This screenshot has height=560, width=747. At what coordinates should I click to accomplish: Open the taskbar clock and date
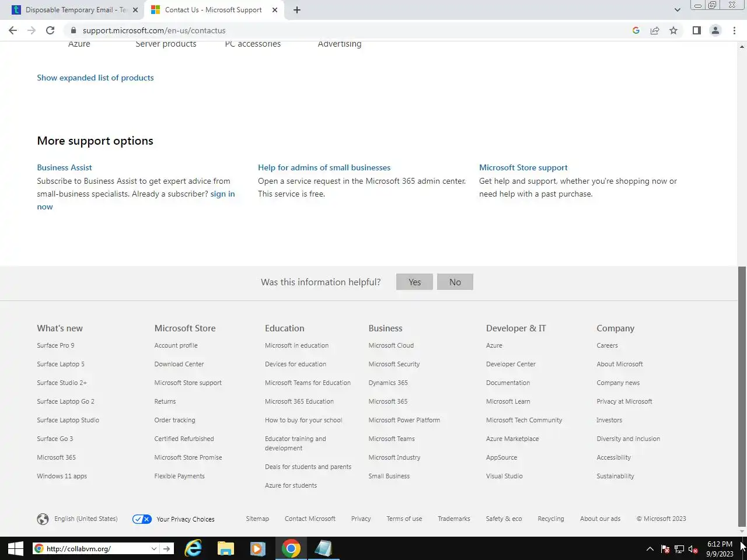click(x=720, y=549)
